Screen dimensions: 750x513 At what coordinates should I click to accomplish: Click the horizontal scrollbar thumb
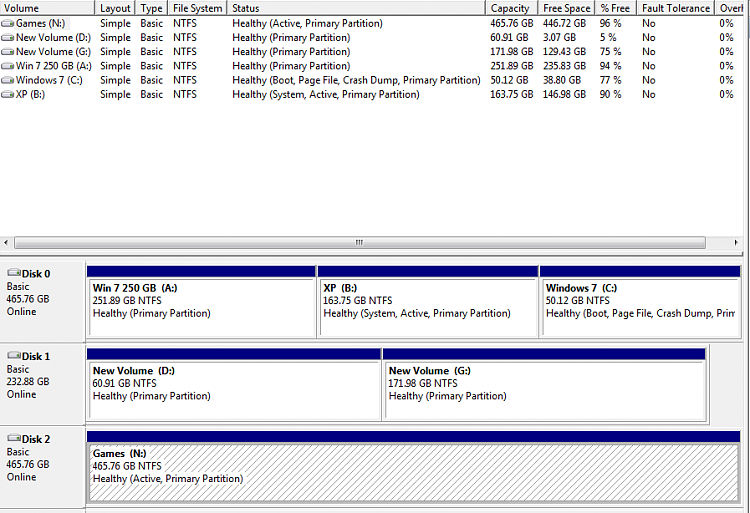point(360,242)
